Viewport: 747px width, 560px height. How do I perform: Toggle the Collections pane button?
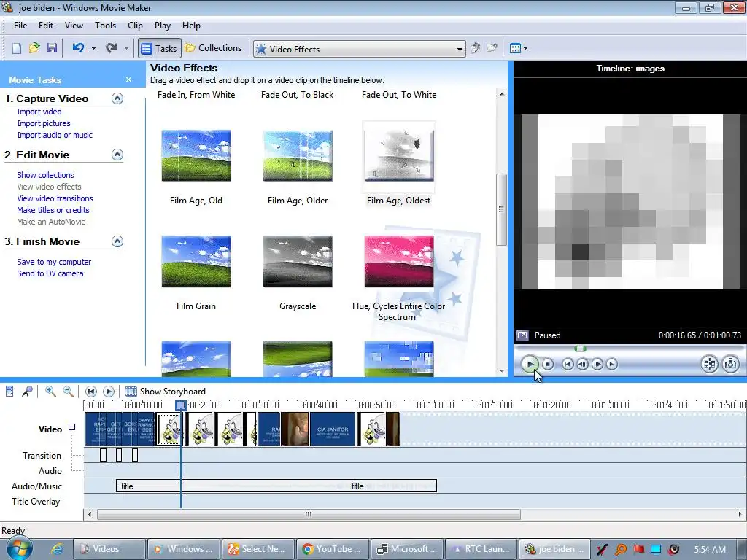coord(214,48)
